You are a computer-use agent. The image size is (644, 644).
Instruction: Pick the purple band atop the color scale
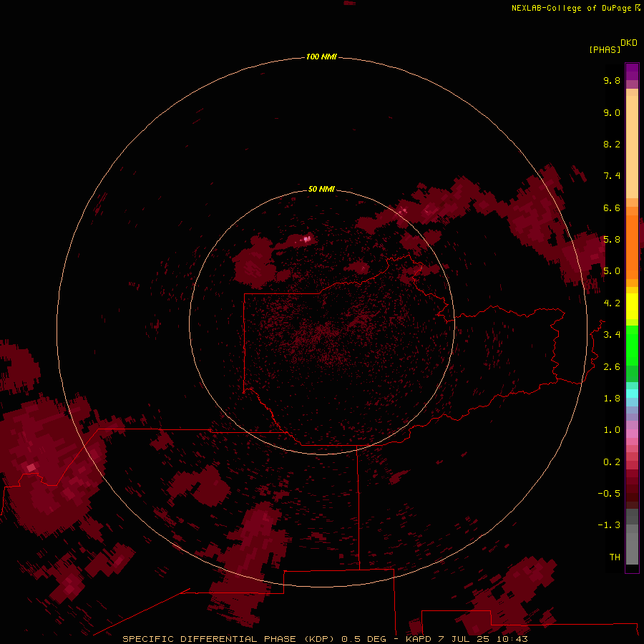(x=632, y=72)
